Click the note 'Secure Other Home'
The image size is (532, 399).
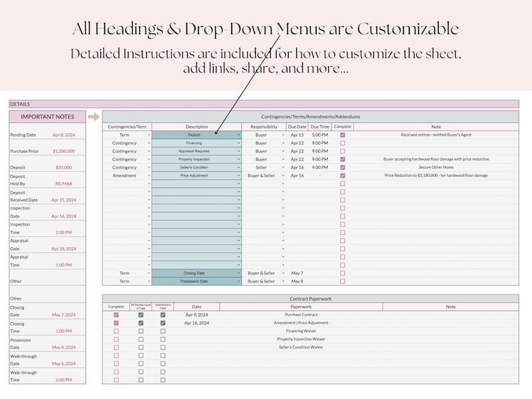click(436, 167)
